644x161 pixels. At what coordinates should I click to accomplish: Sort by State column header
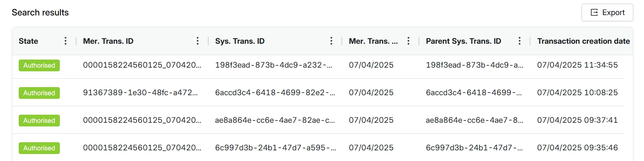(28, 41)
